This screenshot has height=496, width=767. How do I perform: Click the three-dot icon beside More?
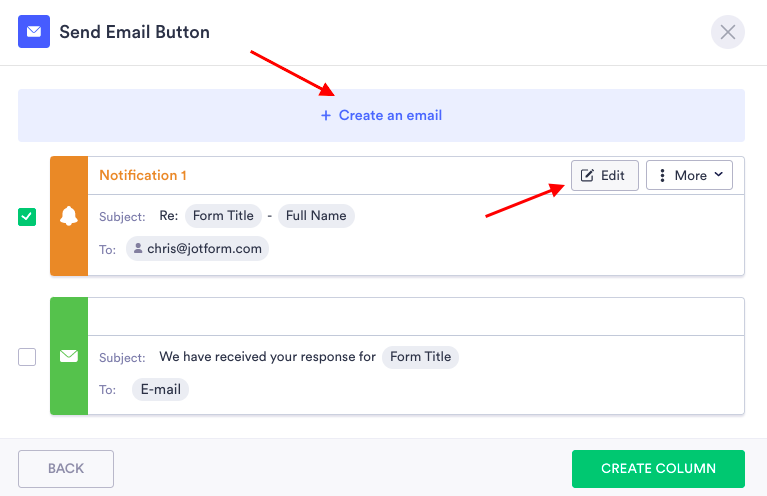tap(662, 175)
